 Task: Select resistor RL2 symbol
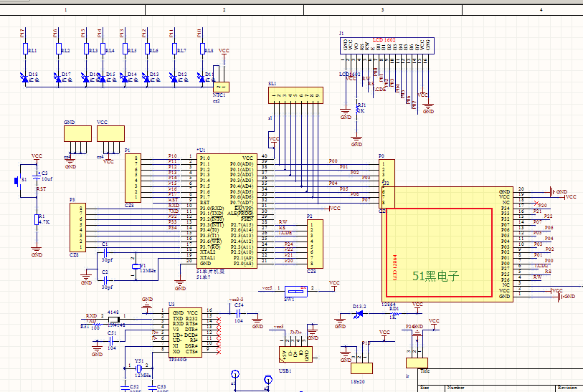[x=59, y=49]
